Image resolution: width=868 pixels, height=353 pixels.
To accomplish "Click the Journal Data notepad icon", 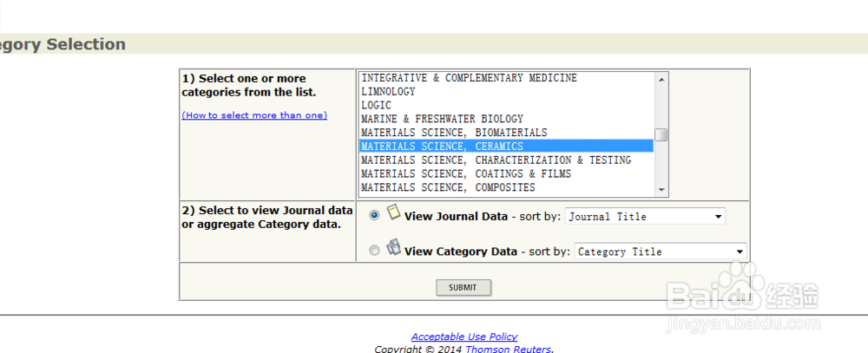I will [x=392, y=212].
